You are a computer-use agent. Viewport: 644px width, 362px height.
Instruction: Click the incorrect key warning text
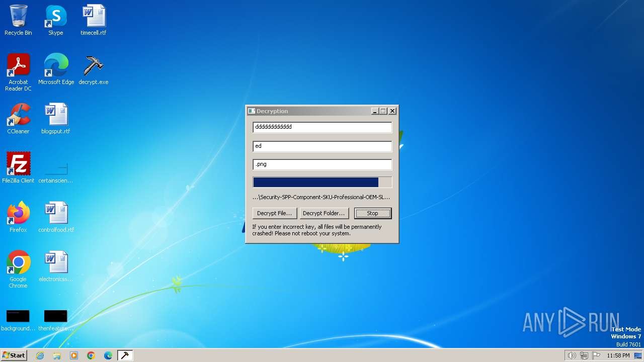[317, 230]
